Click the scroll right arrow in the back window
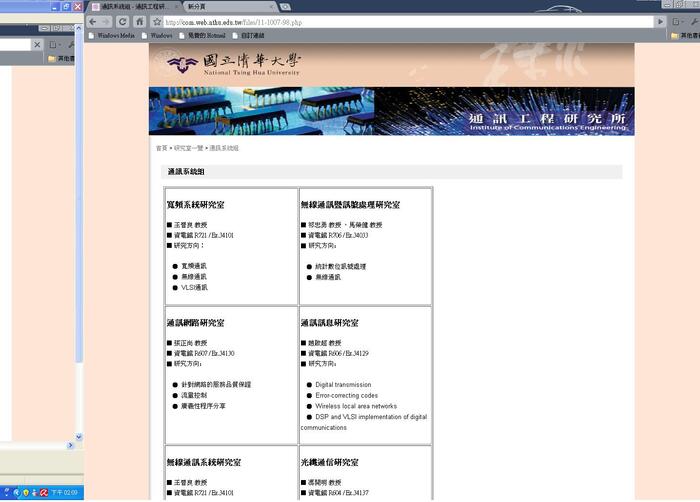 click(x=70, y=445)
